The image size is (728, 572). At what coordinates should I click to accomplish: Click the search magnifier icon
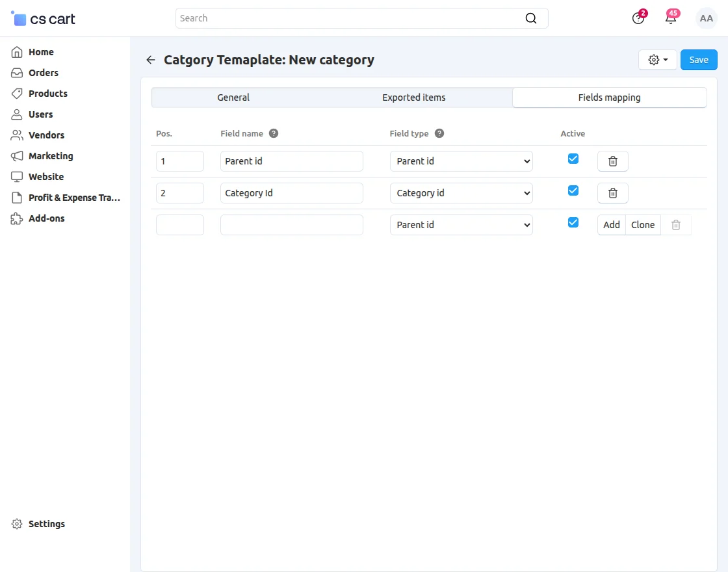[531, 18]
